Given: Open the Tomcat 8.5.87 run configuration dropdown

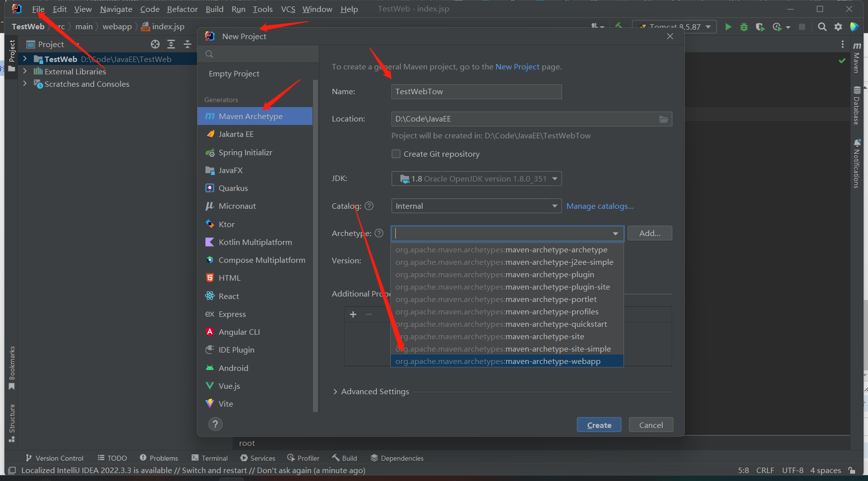Looking at the screenshot, I should (675, 27).
